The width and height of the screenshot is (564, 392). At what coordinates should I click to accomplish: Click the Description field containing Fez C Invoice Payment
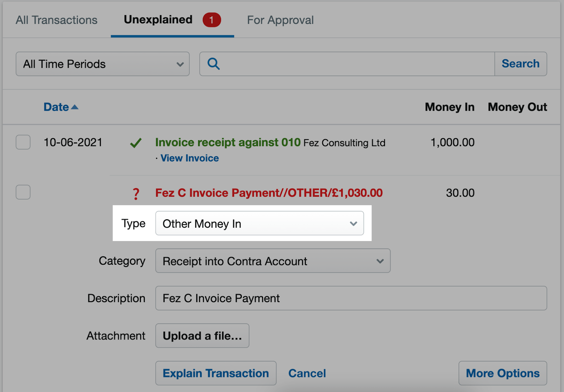[351, 298]
